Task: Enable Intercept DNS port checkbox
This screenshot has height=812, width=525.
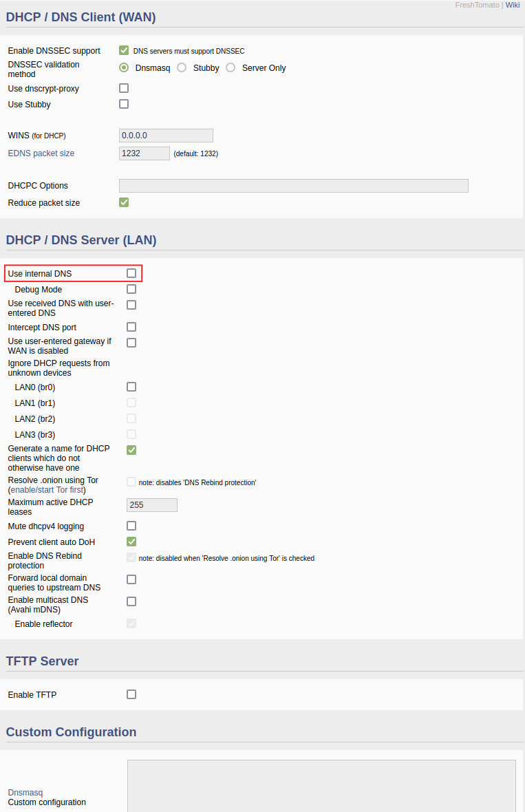Action: point(131,328)
